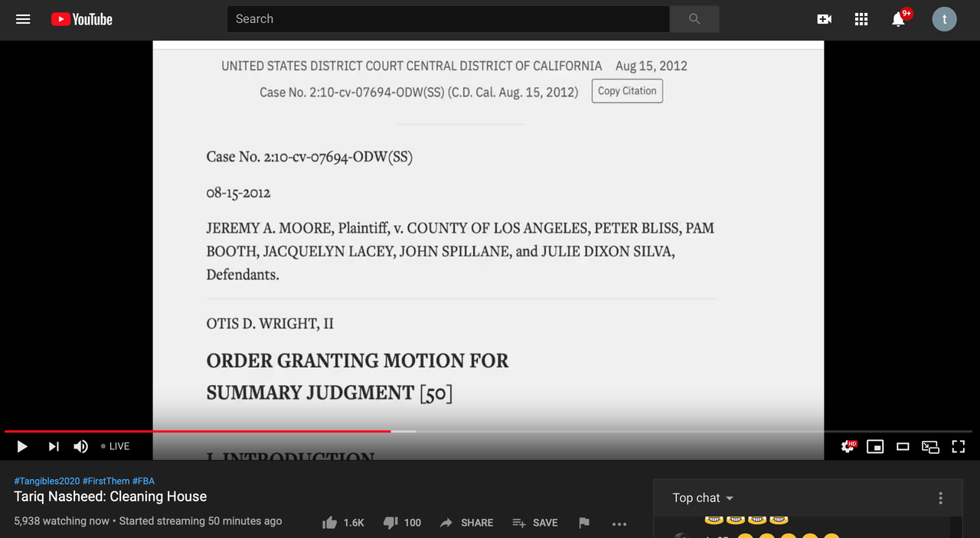Seek on the video progress bar
Screen dimensions: 980x538
tap(488, 432)
